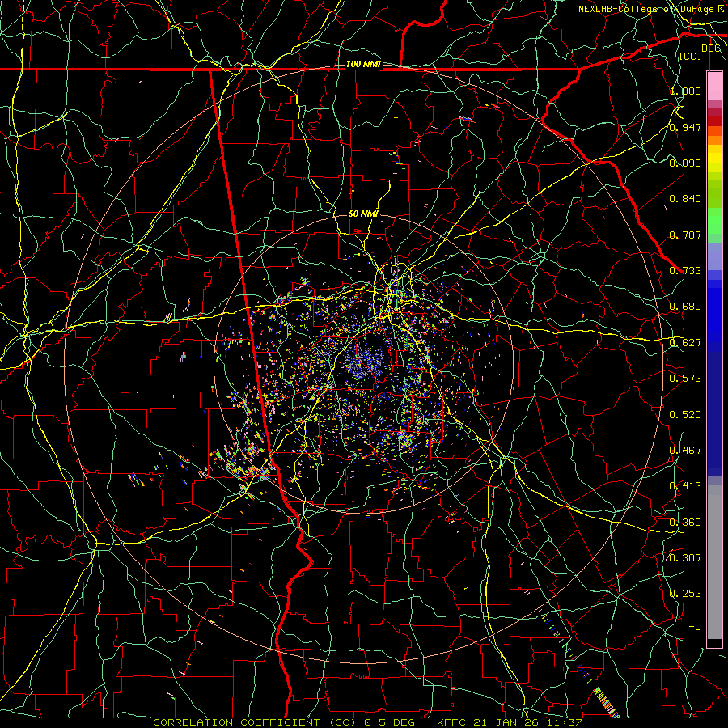Click the 0.307 scale value
The width and height of the screenshot is (728, 728).
[x=685, y=558]
